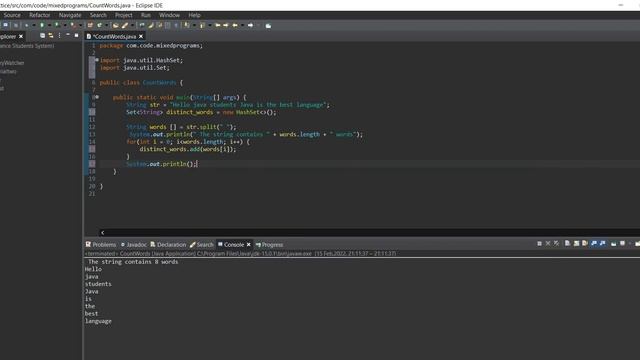Navigate Back with the left yellow arrow
Screen dimensions: 640x360
[x=235, y=25]
